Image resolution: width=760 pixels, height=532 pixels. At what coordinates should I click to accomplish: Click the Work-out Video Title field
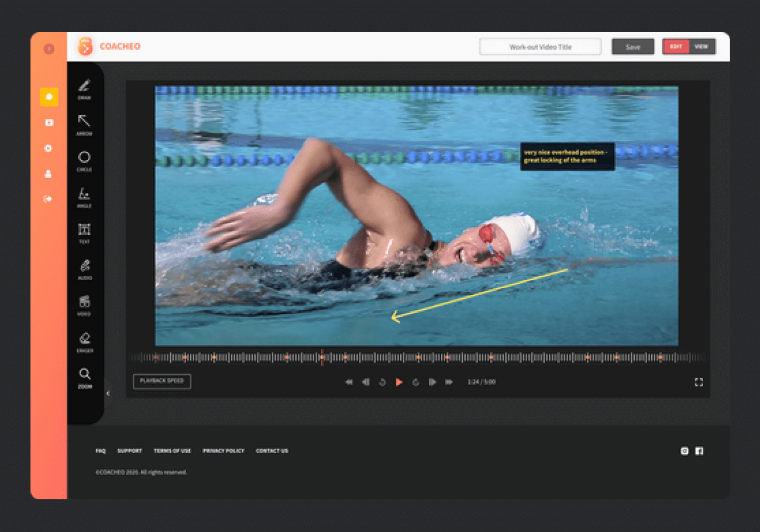coord(540,47)
